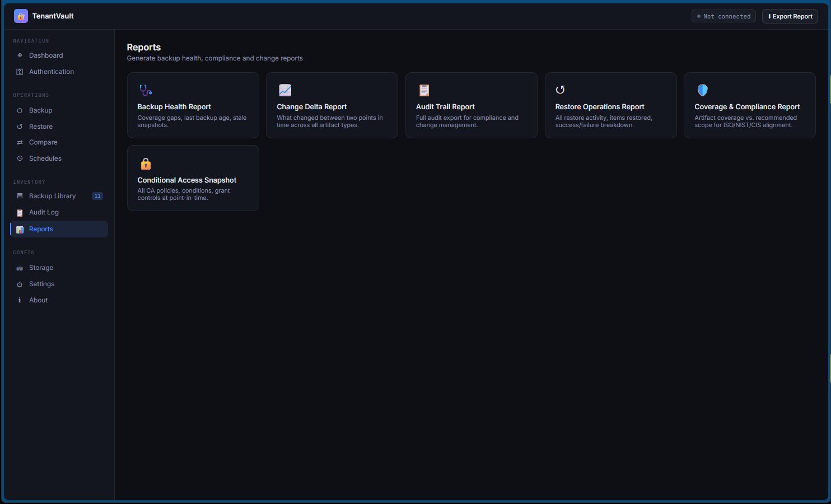Viewport: 831px width, 504px height.
Task: Click the shield icon on Coverage & Compliance card
Action: (702, 90)
